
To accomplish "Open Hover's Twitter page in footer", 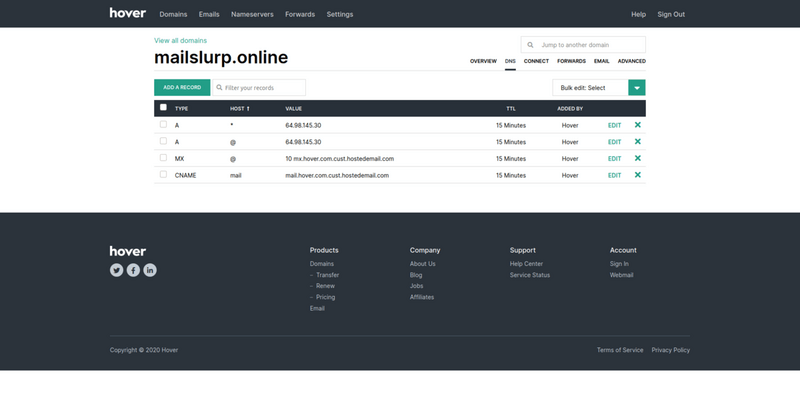I will [116, 270].
